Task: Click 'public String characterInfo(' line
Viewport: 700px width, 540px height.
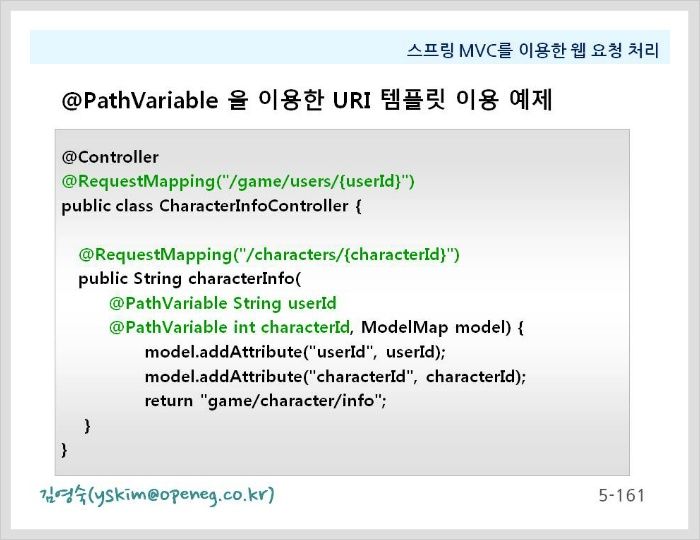Action: [x=190, y=279]
